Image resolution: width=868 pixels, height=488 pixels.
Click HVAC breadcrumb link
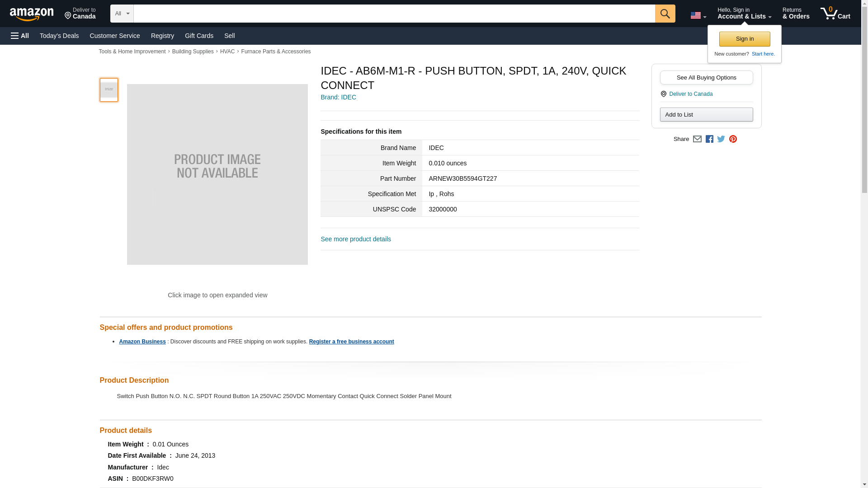227,52
